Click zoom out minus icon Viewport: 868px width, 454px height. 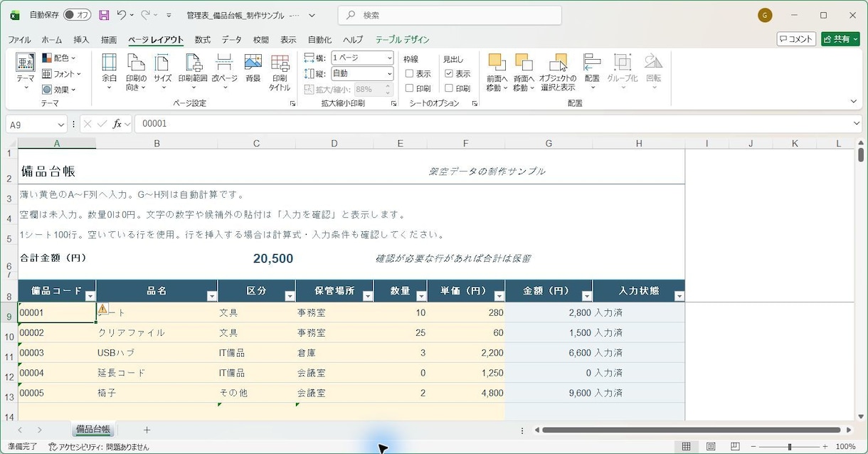click(753, 446)
